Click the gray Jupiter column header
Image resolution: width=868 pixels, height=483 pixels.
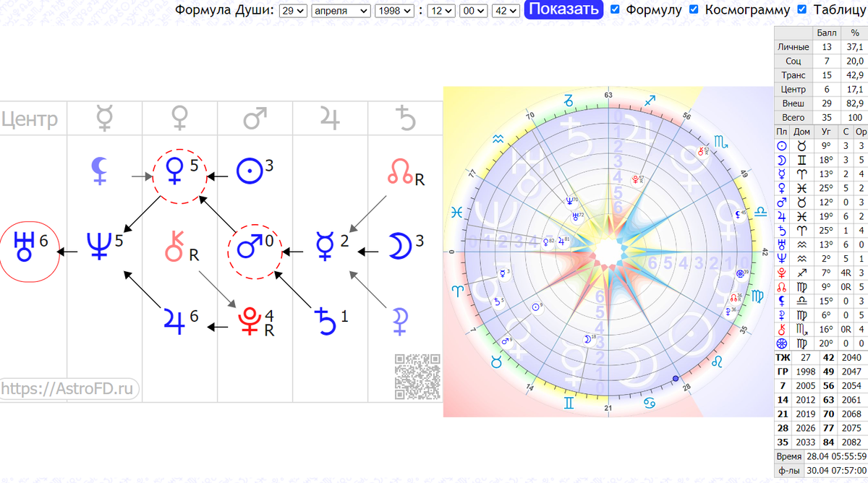[330, 118]
